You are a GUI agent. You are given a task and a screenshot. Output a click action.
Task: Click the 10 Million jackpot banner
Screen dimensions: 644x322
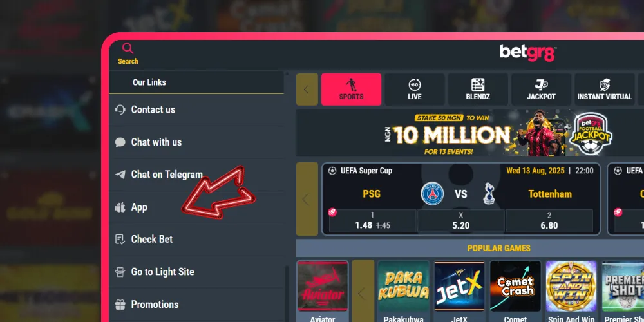(470, 133)
